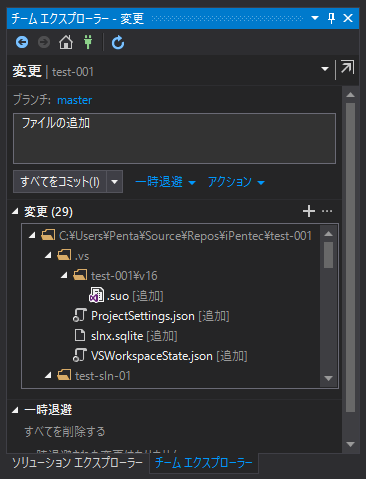Image resolution: width=366 pixels, height=479 pixels.
Task: Close the チーム エクスプローラー panel
Action: point(348,18)
